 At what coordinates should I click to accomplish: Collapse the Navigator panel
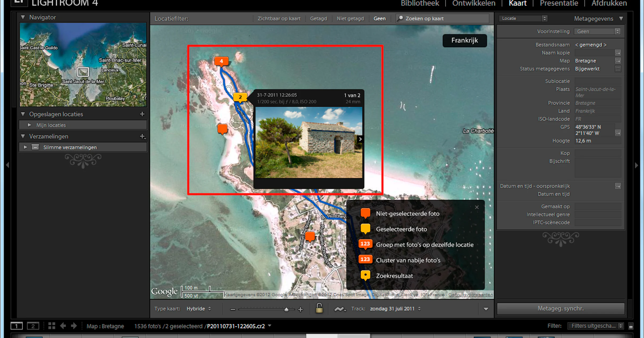point(23,17)
